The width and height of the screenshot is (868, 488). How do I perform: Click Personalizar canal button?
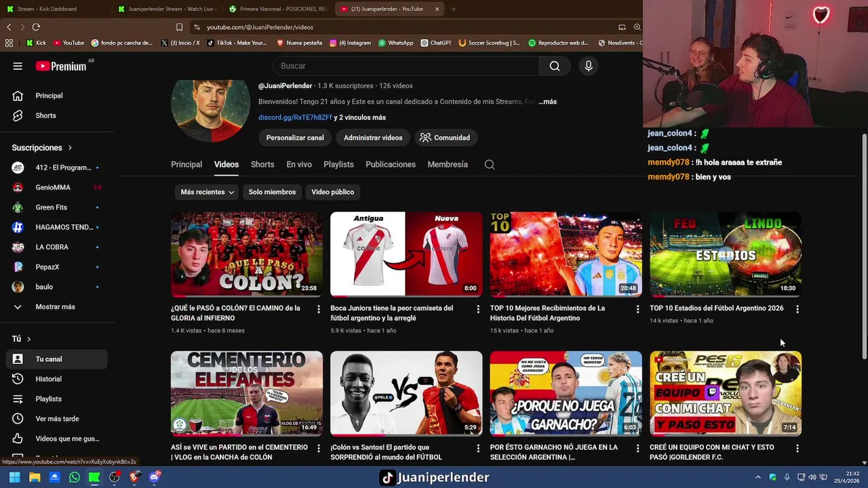pyautogui.click(x=295, y=138)
